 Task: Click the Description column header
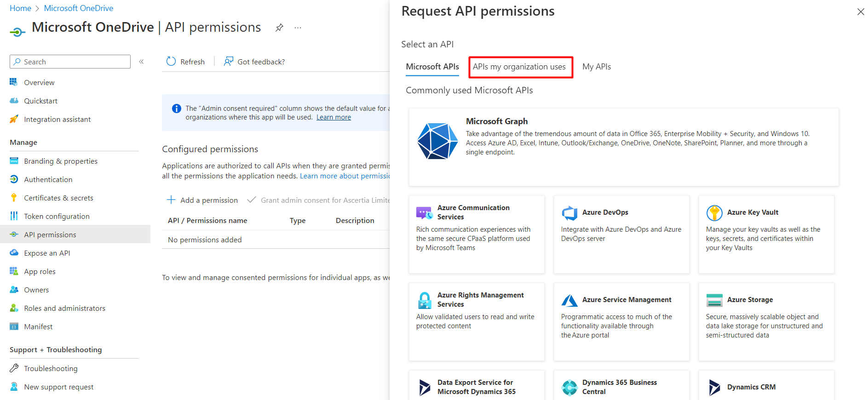[355, 221]
